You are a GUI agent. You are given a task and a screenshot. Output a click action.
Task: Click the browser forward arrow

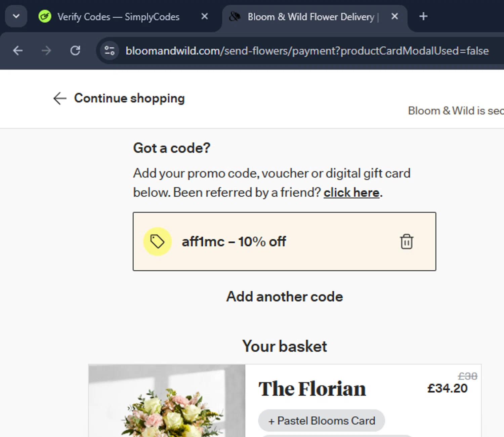tap(46, 51)
